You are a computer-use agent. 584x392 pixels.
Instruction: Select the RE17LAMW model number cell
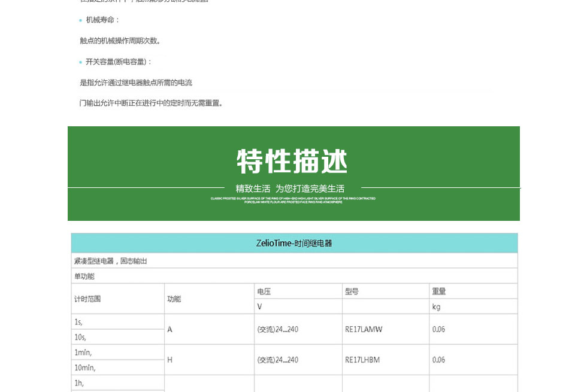(x=364, y=329)
